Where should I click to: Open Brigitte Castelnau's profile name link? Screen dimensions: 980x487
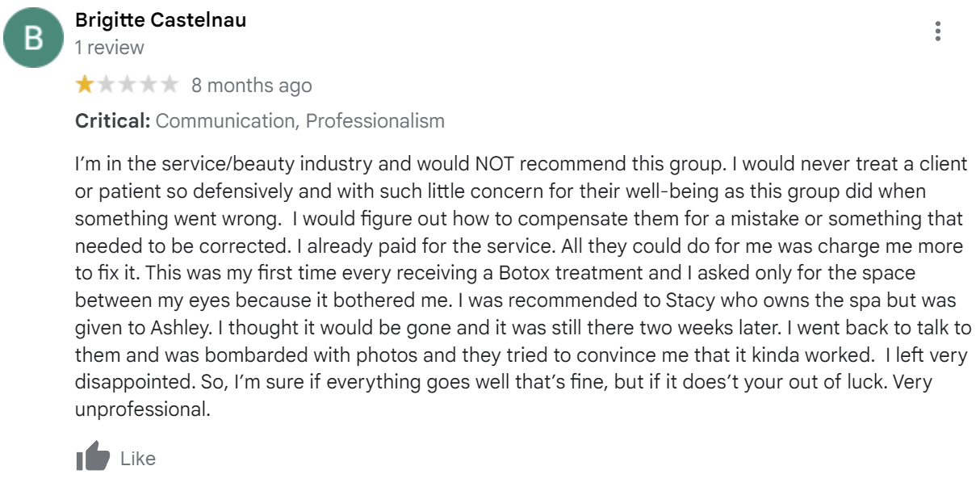161,20
